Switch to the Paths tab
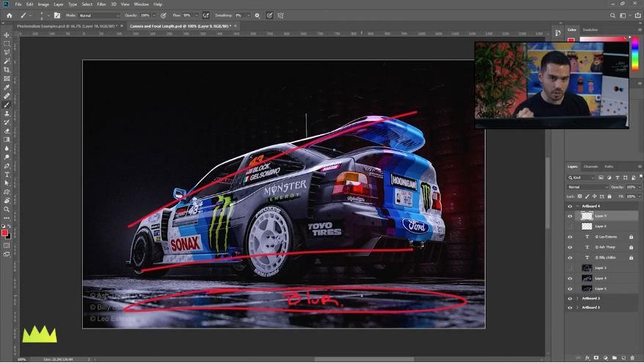The image size is (644, 363). (x=609, y=166)
